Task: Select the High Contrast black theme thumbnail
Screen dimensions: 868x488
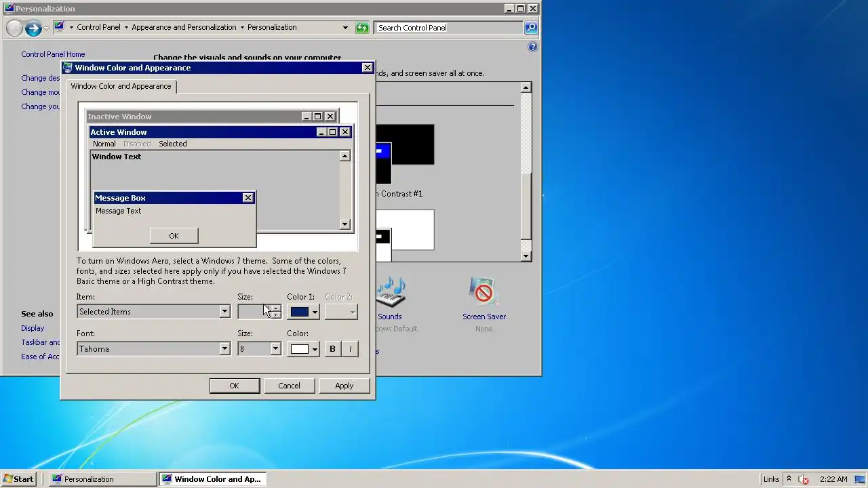Action: [x=405, y=154]
